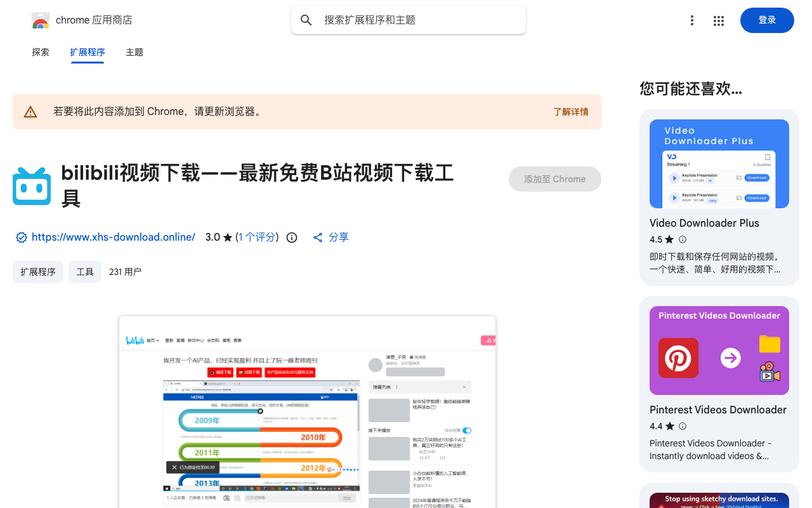Click the 添加至 Chrome button
This screenshot has width=812, height=508.
pyautogui.click(x=555, y=179)
